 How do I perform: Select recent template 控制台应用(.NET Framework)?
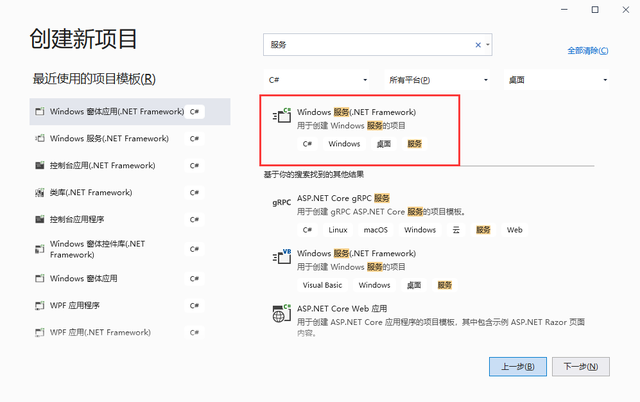coord(130,165)
